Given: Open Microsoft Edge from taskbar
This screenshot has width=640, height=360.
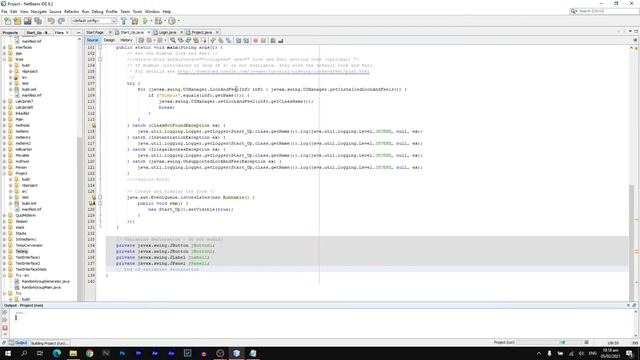Looking at the screenshot, I should coord(57,353).
